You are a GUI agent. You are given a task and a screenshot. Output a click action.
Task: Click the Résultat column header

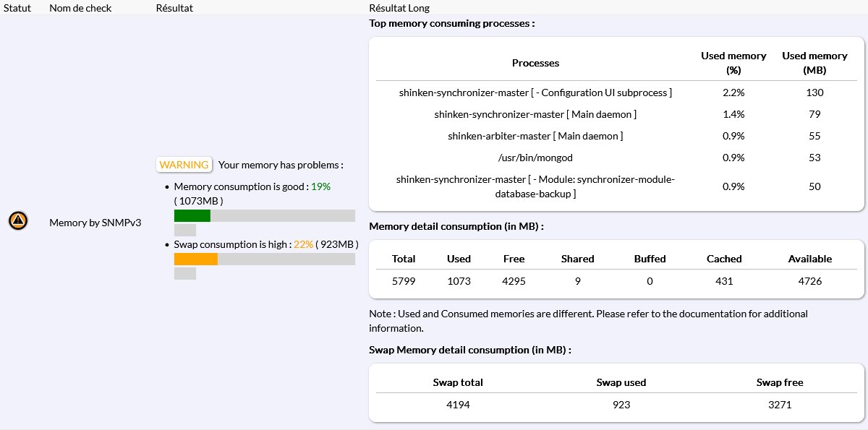pos(174,8)
